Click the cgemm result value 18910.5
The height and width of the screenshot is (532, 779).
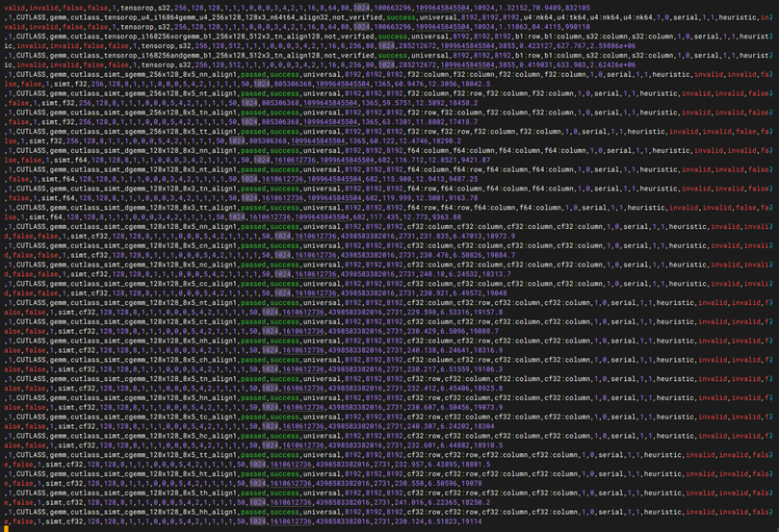coord(488,445)
